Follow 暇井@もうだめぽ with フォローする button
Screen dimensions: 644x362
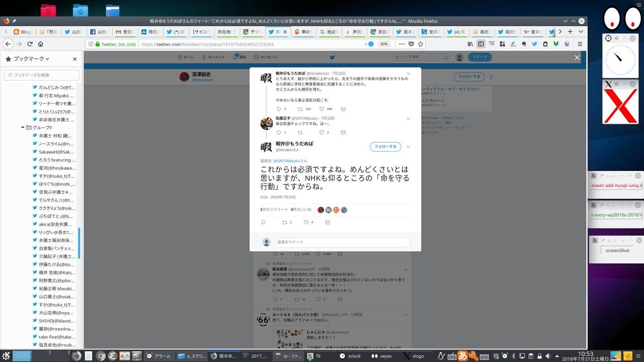[x=385, y=147]
